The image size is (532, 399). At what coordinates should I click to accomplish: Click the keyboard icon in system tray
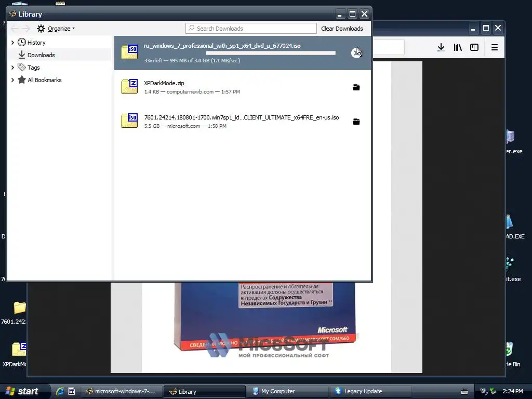(464, 392)
